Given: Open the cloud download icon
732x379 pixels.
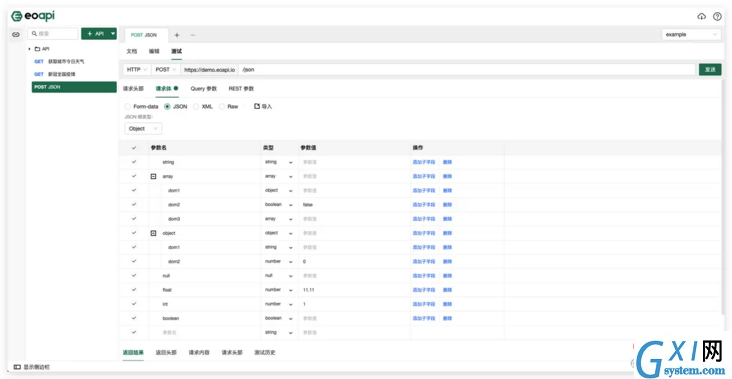Looking at the screenshot, I should [x=701, y=16].
